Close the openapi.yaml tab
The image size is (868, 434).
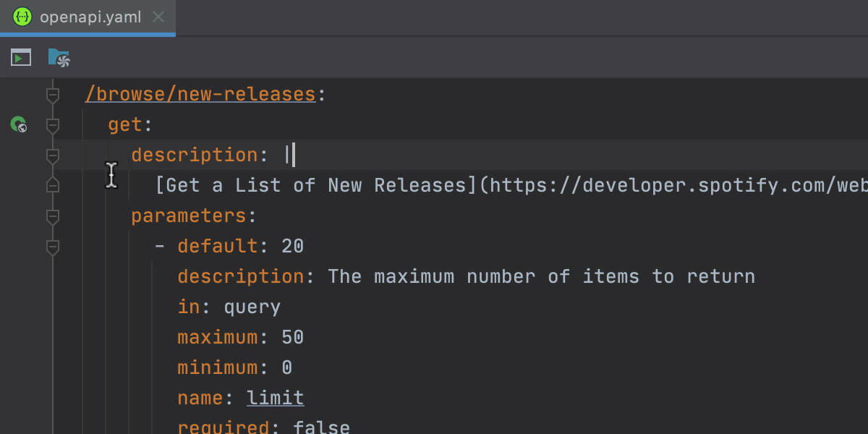pos(158,16)
